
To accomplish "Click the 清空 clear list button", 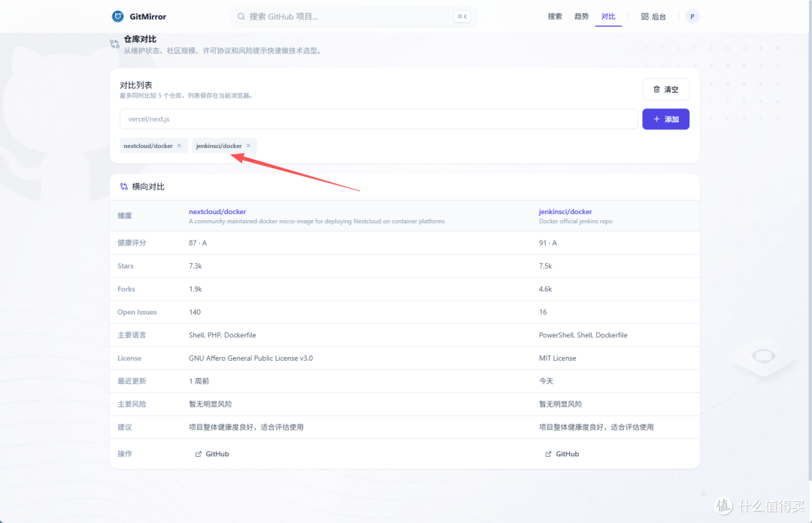I will pos(665,89).
